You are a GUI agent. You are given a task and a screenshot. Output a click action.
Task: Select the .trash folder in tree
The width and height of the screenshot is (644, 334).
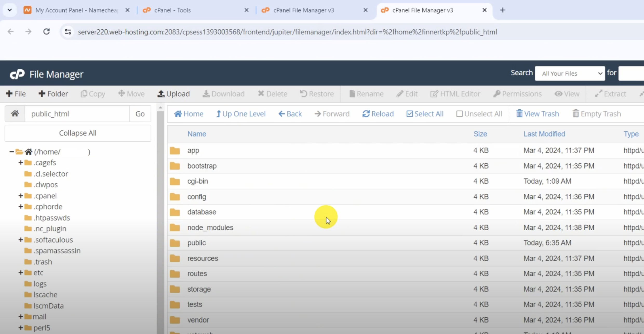pos(43,262)
